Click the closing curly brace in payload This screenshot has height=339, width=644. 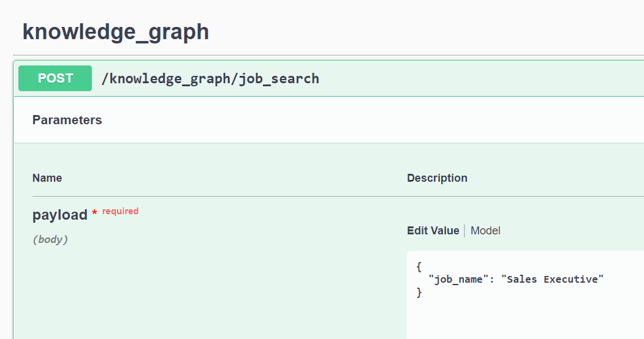419,292
